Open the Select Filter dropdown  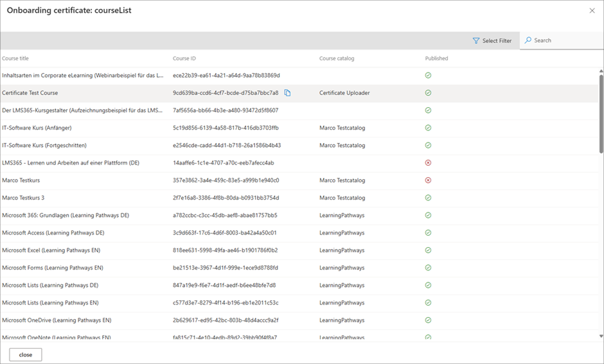coord(492,40)
